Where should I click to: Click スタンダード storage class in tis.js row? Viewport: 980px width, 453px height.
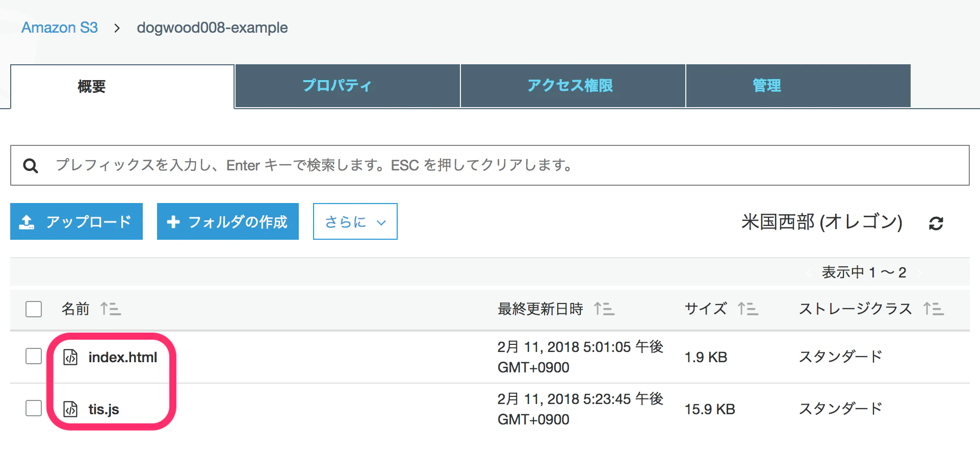(x=840, y=409)
